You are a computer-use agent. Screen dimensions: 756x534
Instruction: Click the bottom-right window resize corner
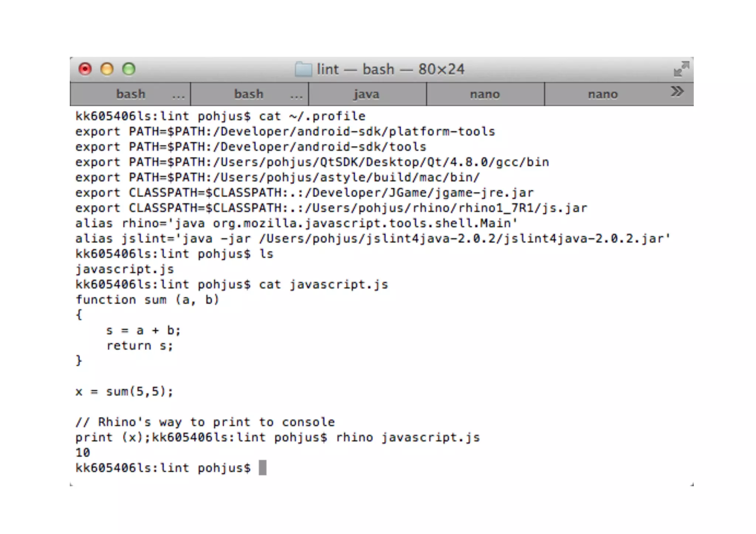(692, 484)
